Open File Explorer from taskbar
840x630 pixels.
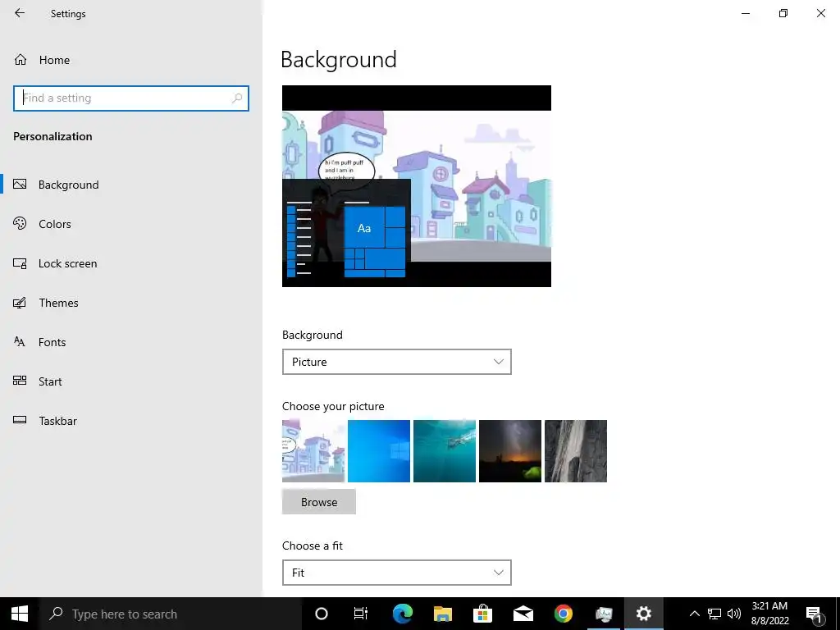click(443, 614)
